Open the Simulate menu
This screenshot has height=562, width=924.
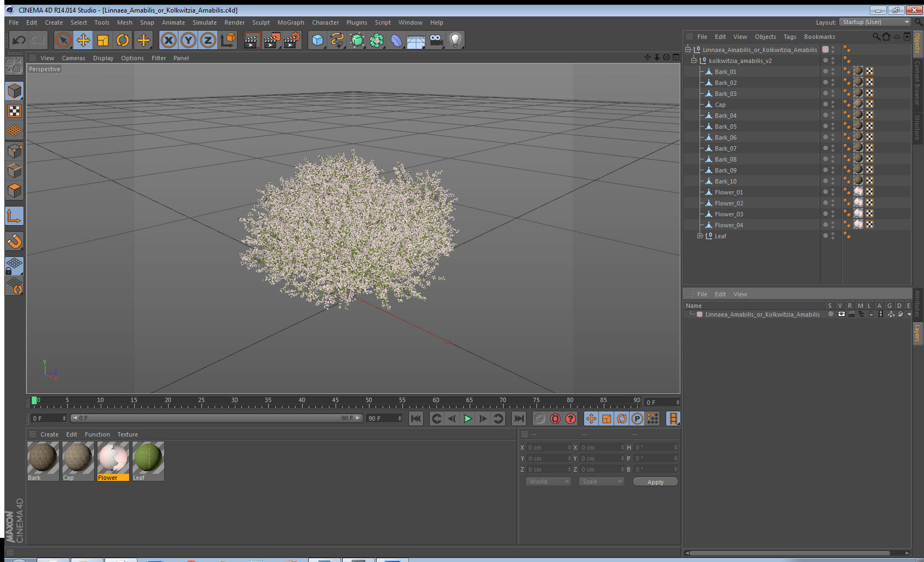tap(205, 22)
